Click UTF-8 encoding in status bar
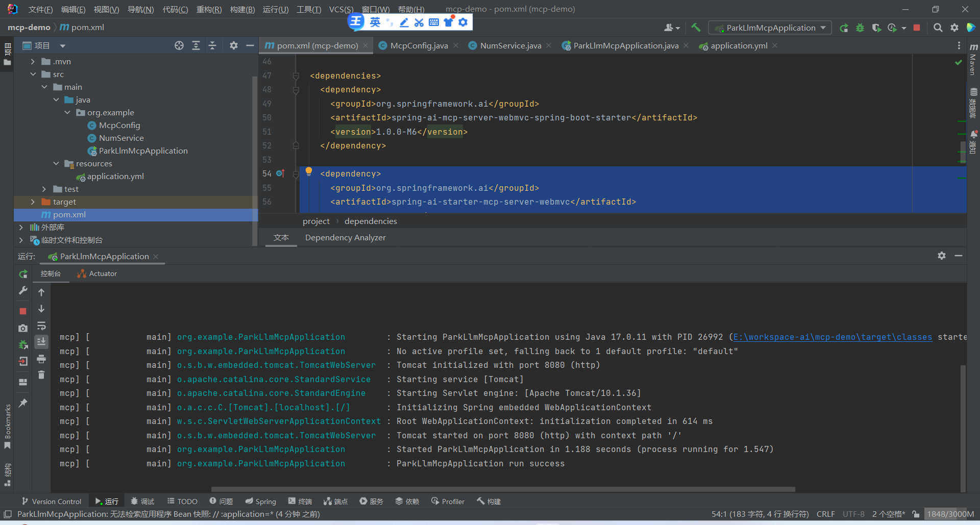980x525 pixels. pyautogui.click(x=853, y=514)
